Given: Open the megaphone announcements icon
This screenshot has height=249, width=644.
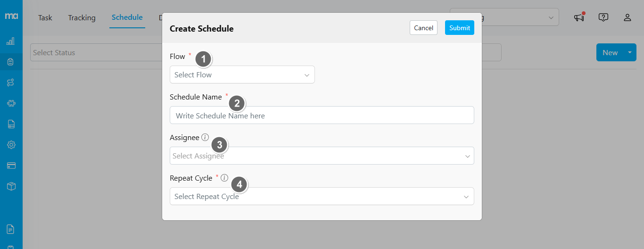Looking at the screenshot, I should 579,17.
